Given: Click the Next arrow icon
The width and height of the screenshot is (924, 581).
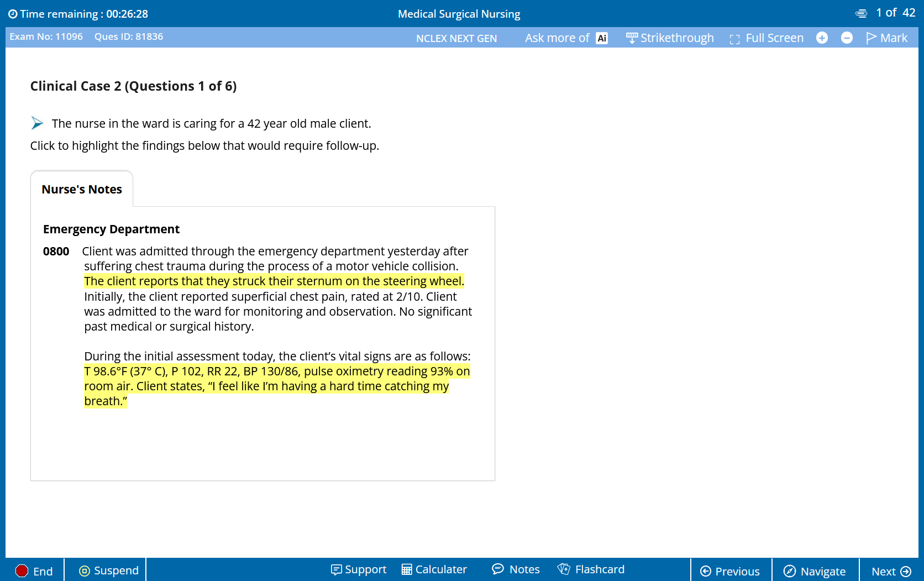Looking at the screenshot, I should pos(906,572).
